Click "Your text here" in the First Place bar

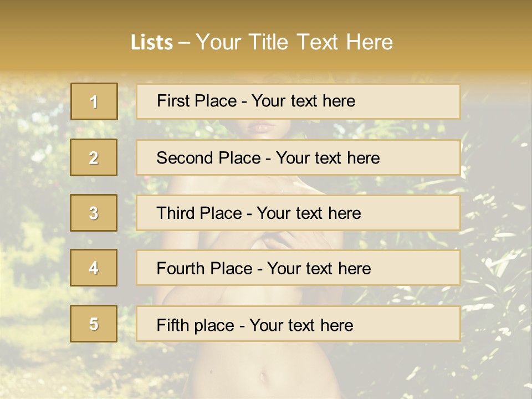click(x=303, y=101)
